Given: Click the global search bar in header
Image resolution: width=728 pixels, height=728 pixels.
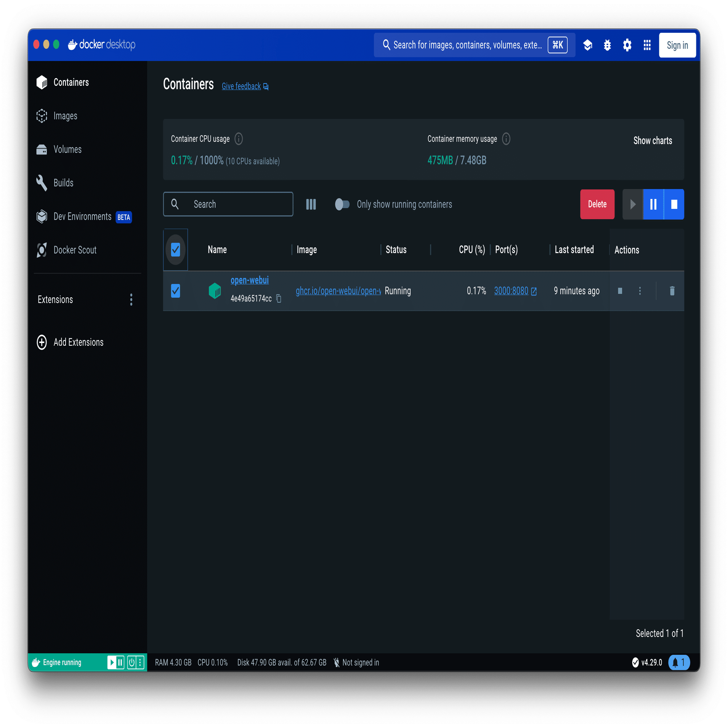Looking at the screenshot, I should (475, 45).
